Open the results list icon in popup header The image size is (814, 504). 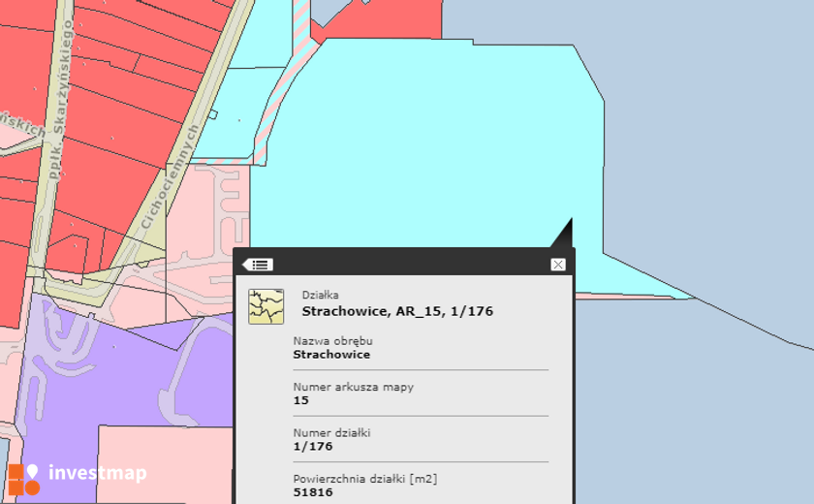(x=258, y=265)
